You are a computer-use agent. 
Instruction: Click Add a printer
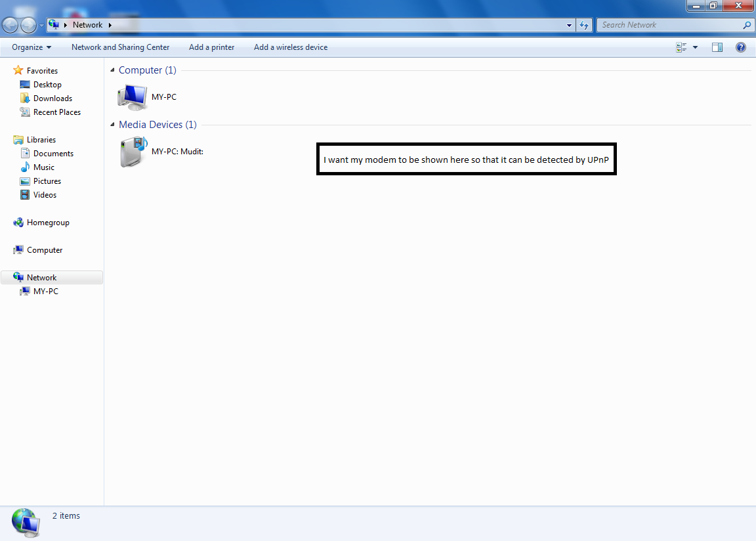[x=211, y=47]
